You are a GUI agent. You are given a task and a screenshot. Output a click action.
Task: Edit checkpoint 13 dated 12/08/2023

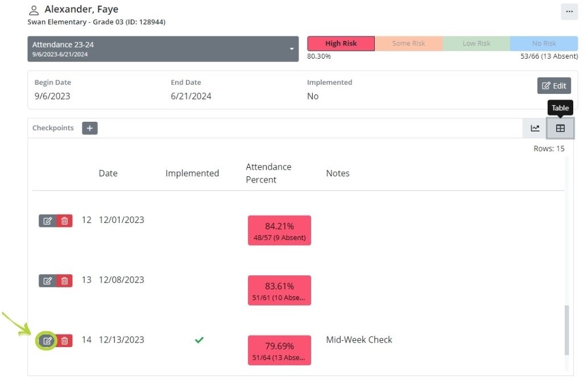(x=48, y=280)
